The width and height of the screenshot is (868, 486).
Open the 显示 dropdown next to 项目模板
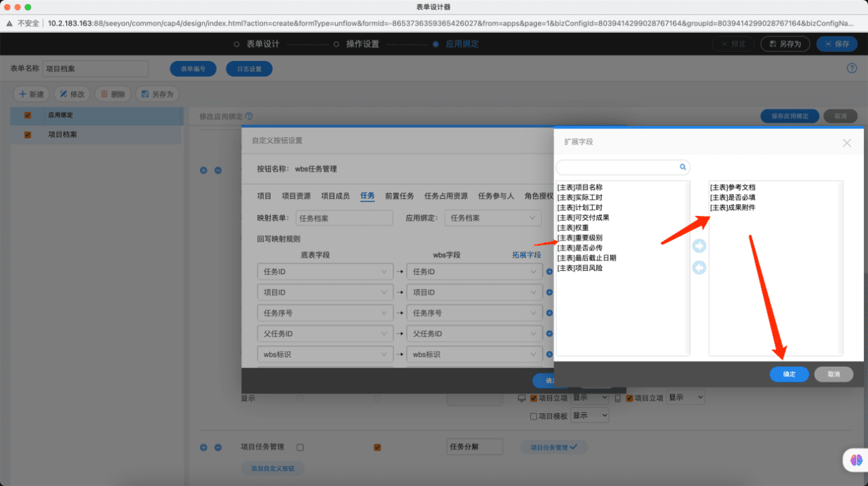pos(589,415)
